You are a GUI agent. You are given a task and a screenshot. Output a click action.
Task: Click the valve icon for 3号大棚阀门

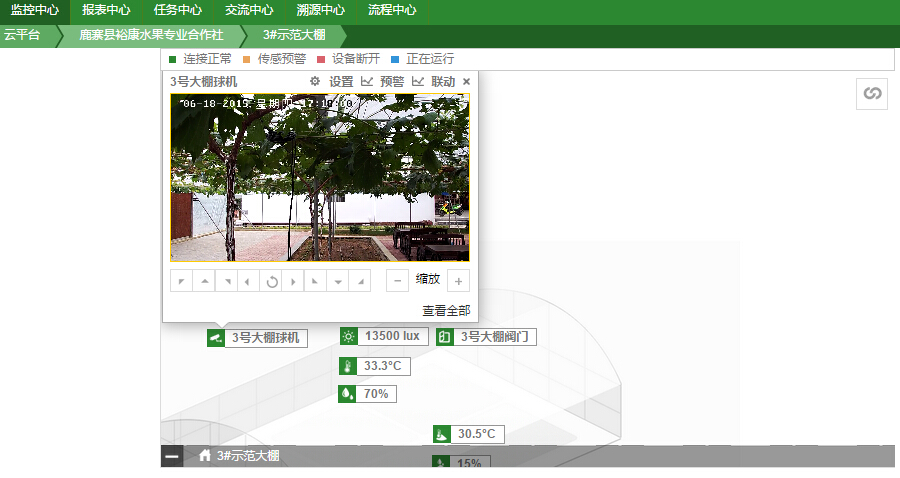(x=445, y=337)
